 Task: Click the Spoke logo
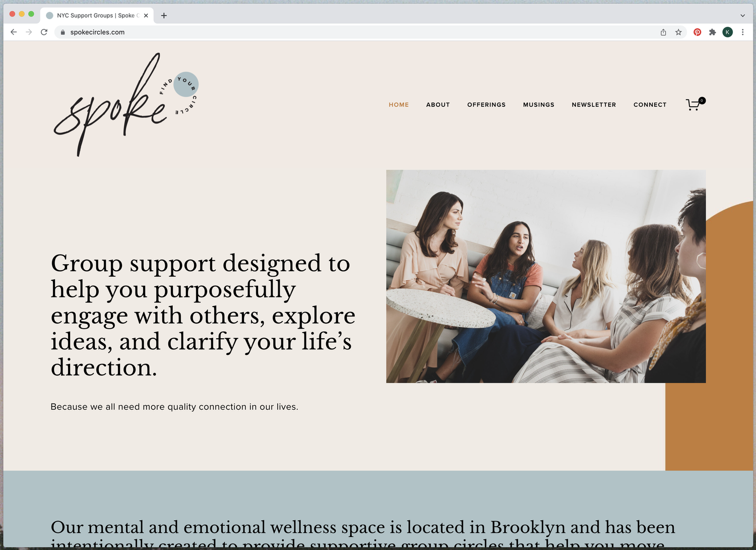tap(126, 104)
